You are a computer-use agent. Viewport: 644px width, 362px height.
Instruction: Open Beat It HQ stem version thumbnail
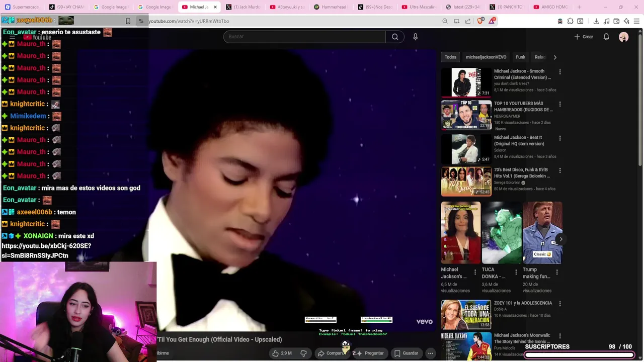click(466, 148)
